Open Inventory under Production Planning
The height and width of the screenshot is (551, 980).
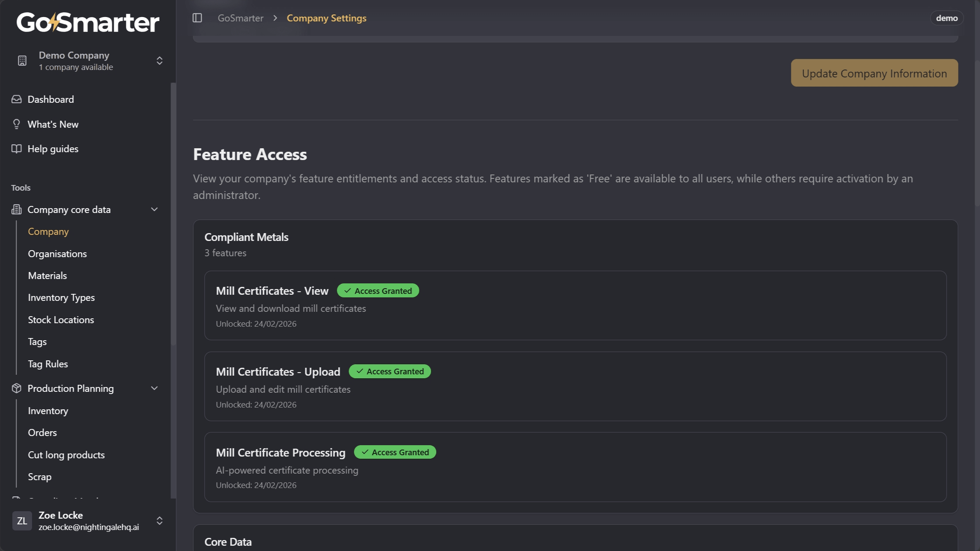pos(48,411)
